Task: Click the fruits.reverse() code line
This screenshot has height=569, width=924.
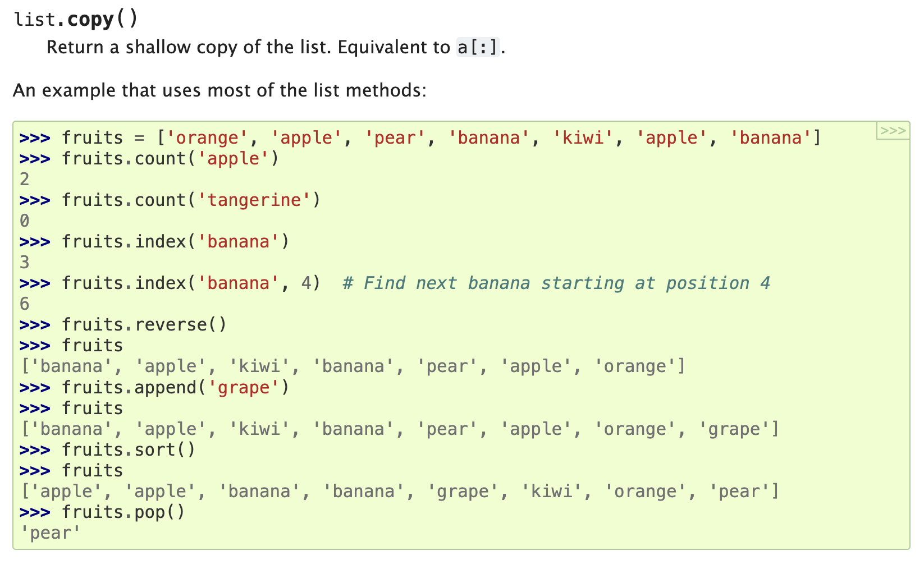Action: coord(144,324)
